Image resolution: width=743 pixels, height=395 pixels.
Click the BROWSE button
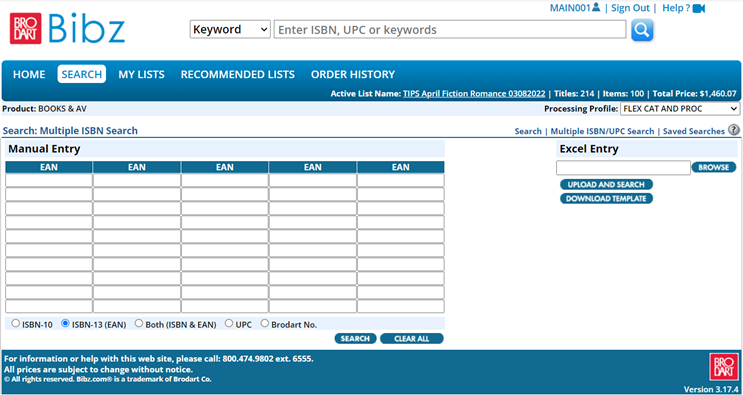[x=714, y=167]
